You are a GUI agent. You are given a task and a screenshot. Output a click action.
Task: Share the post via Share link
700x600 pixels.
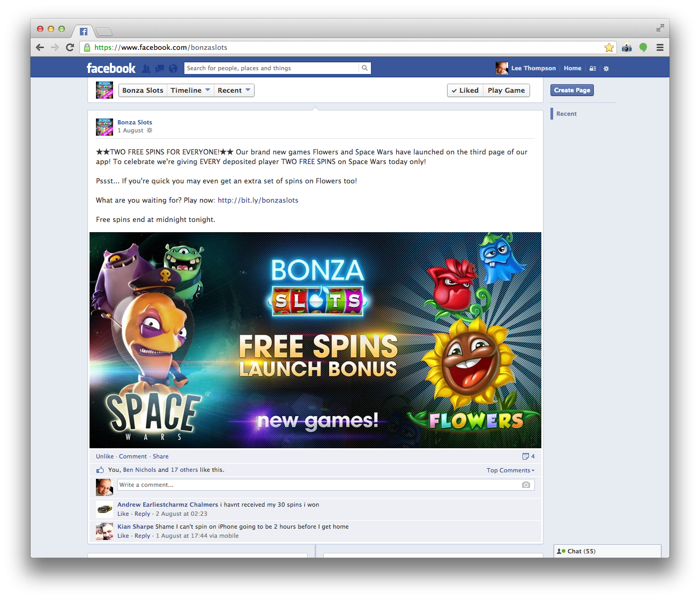[160, 456]
